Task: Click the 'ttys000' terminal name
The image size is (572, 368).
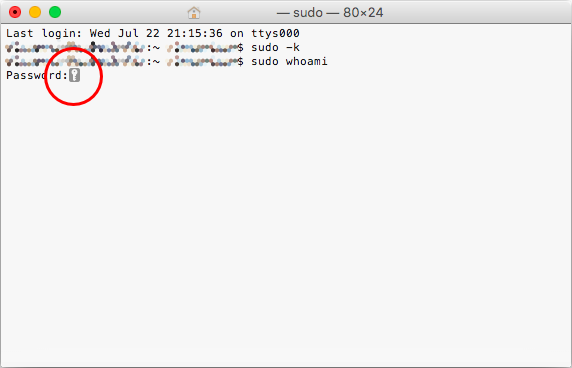Action: 275,33
